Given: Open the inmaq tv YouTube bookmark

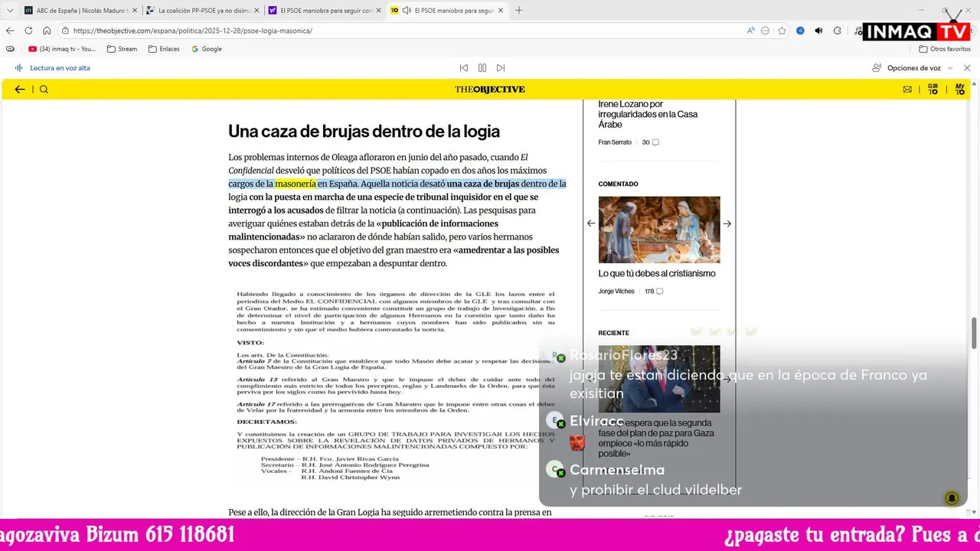Looking at the screenshot, I should (x=62, y=49).
